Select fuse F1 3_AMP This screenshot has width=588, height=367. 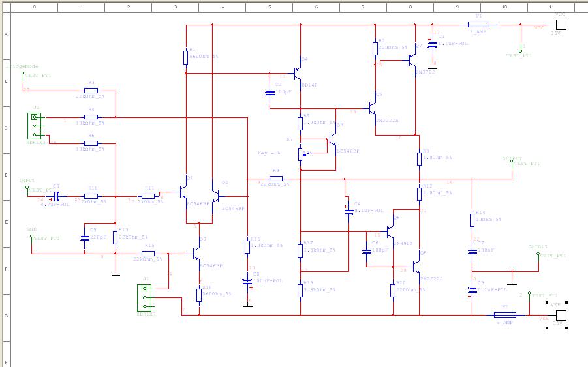pyautogui.click(x=478, y=25)
